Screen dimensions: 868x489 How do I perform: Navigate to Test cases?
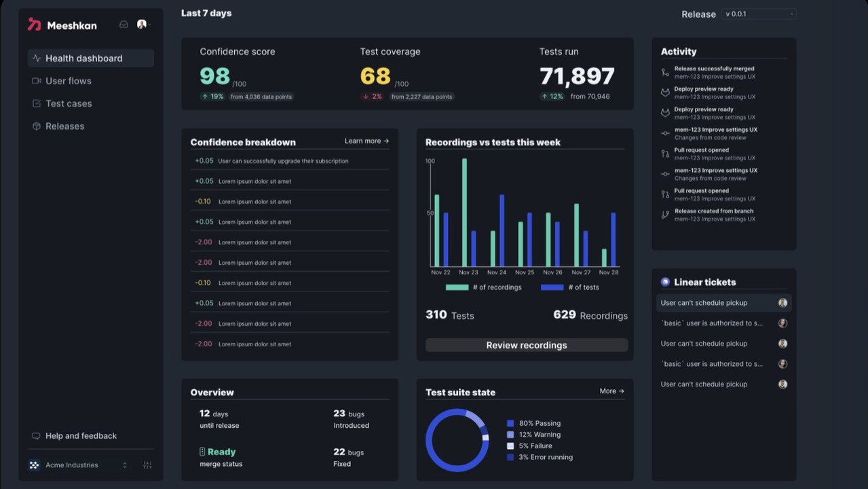[68, 103]
